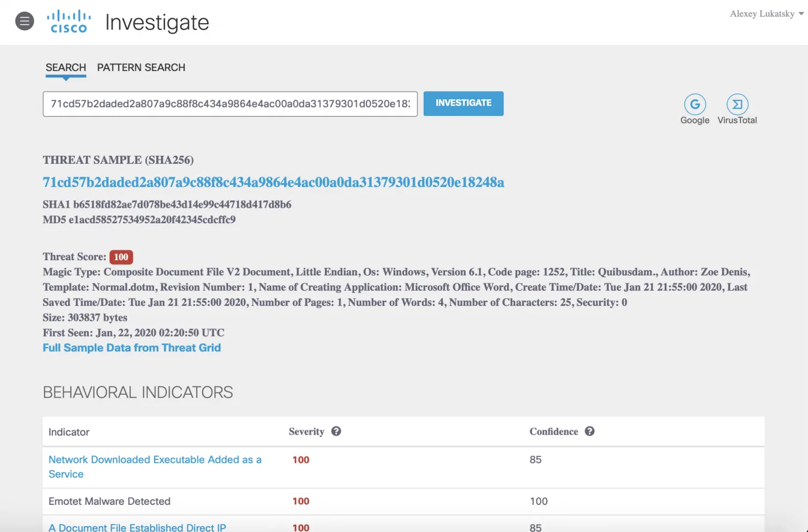808x532 pixels.
Task: Show Severity help tooltip icon
Action: 336,431
